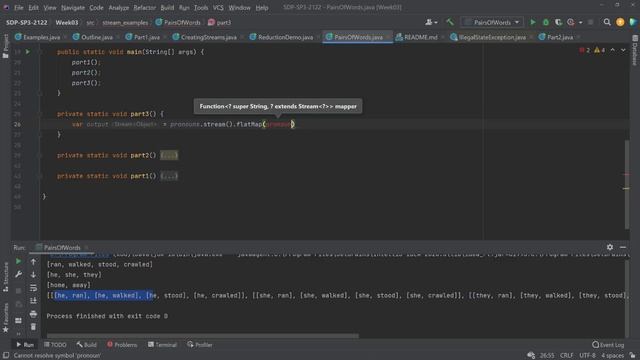Screen dimensions: 640x360
Task: Click the run gutter arrow beside main method
Action: 28,52
